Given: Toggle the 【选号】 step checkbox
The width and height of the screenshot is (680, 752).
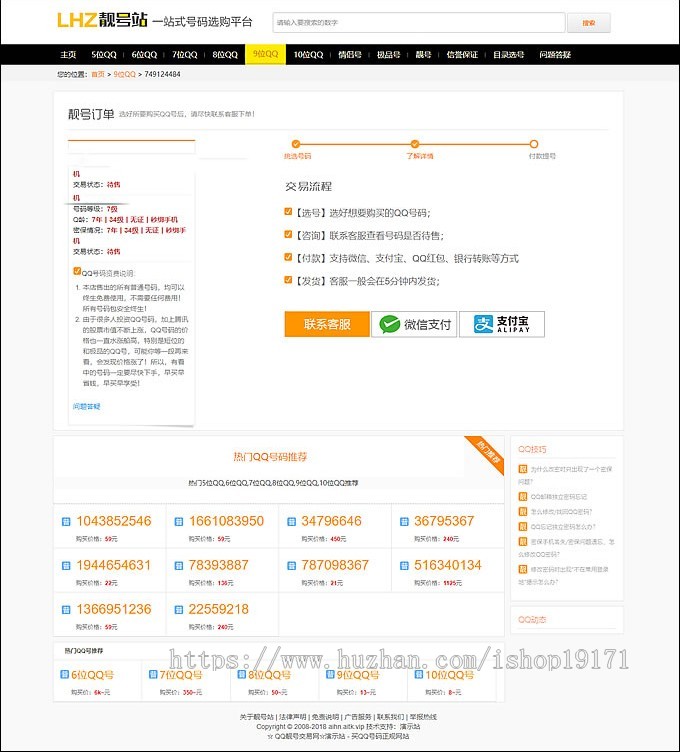Looking at the screenshot, I should [288, 212].
